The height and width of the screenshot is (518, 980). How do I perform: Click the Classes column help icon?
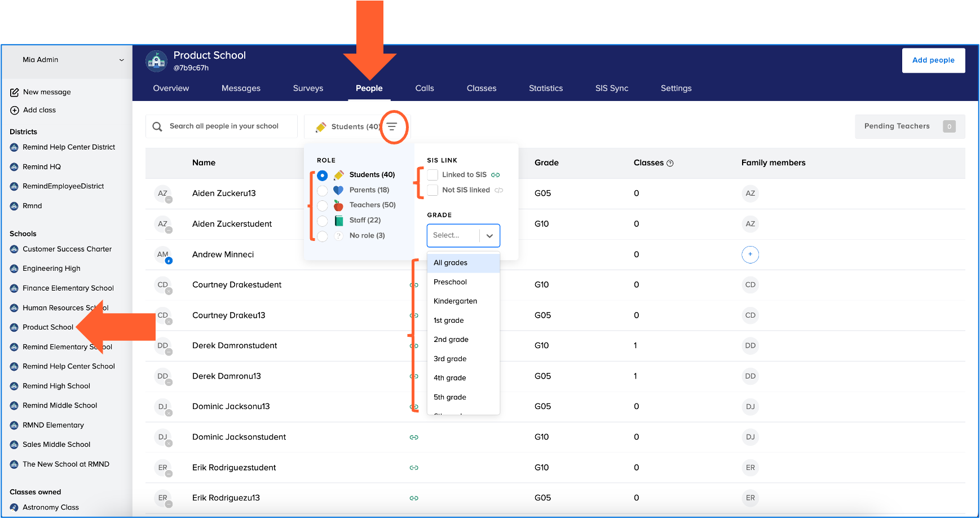pyautogui.click(x=670, y=163)
